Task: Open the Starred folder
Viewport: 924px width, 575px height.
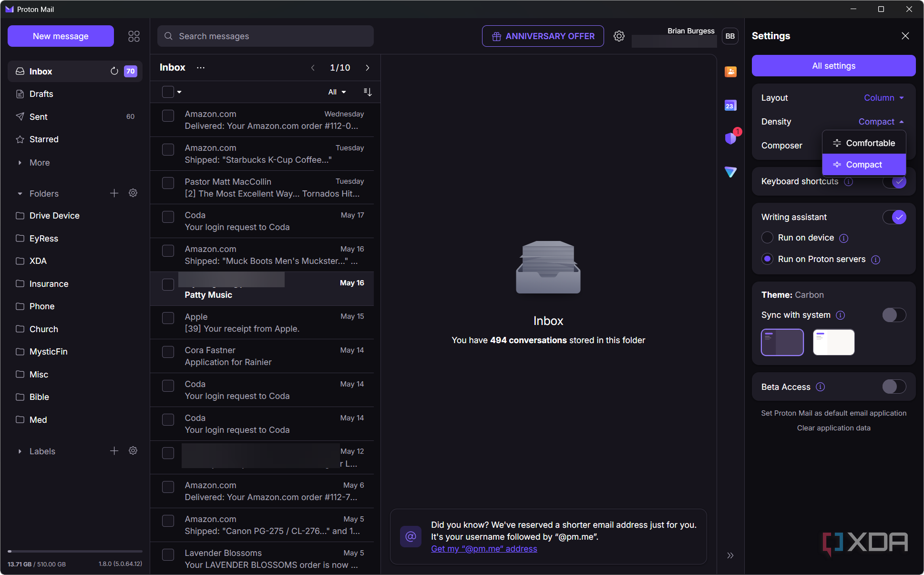Action: click(75, 139)
